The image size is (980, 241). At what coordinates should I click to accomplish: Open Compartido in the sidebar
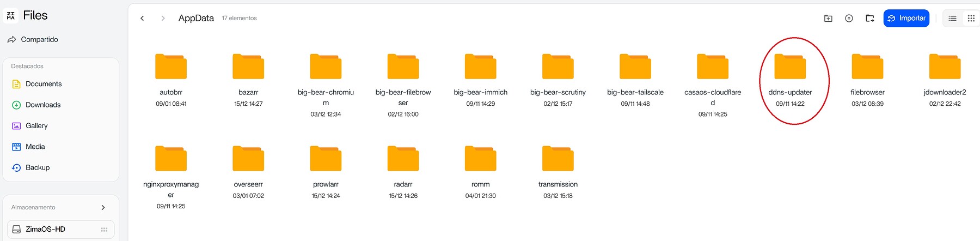coord(33,39)
